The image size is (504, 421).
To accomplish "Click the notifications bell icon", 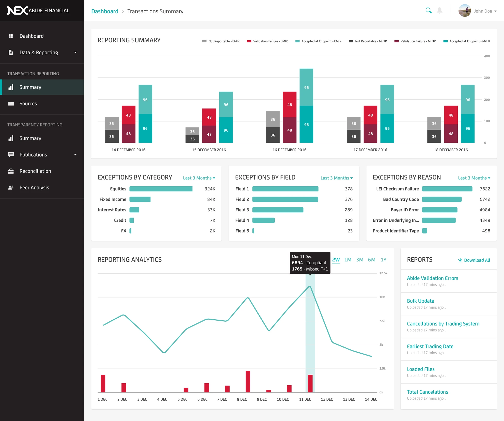I will pos(439,10).
